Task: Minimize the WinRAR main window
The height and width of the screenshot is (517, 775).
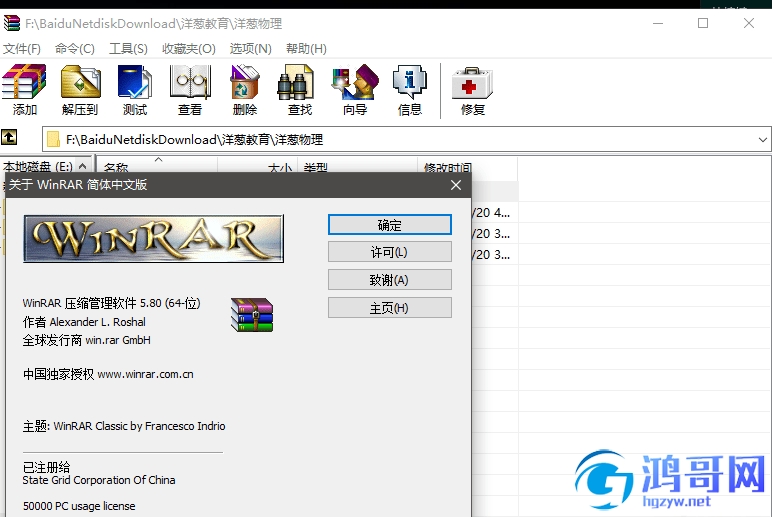Action: (658, 23)
